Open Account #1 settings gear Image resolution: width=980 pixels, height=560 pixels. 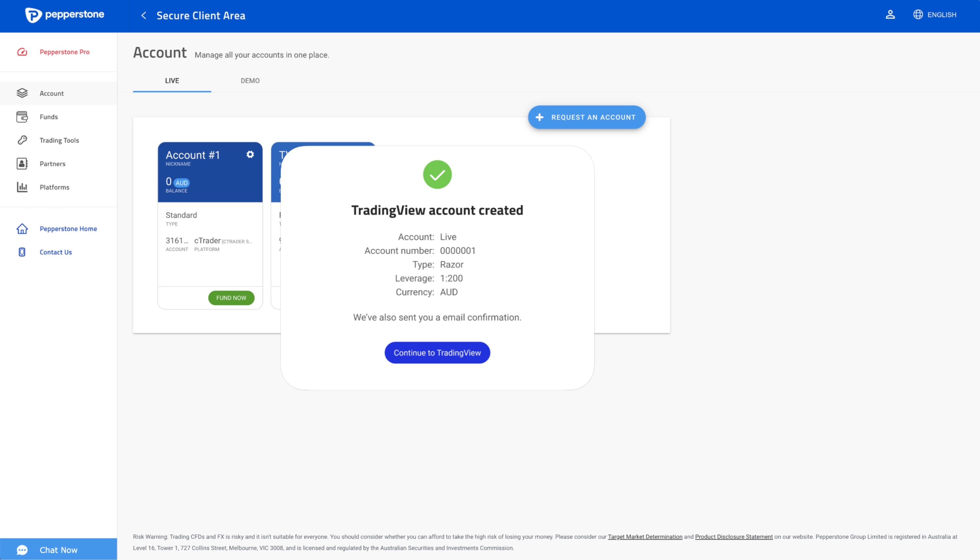coord(250,154)
